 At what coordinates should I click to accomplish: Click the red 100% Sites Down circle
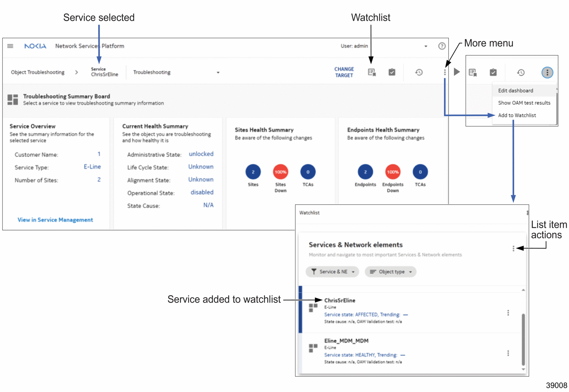point(280,172)
